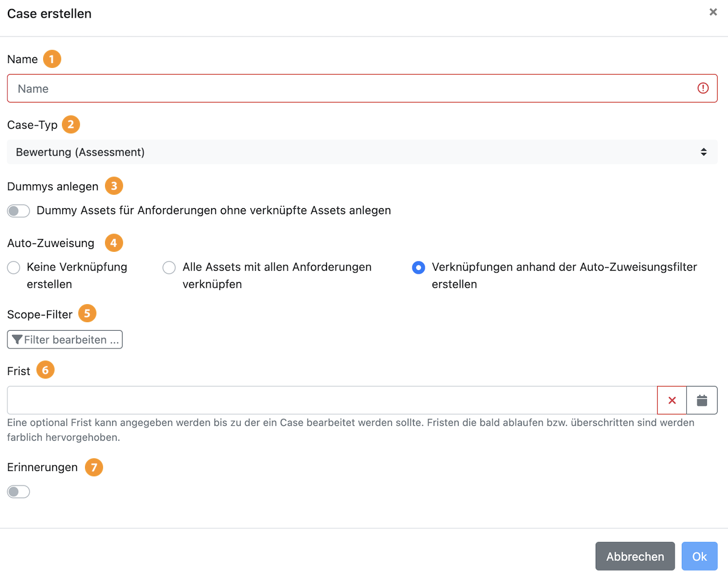728x582 pixels.
Task: Click the orange badge number 4 beside Auto-Zuweisung
Action: pyautogui.click(x=113, y=243)
